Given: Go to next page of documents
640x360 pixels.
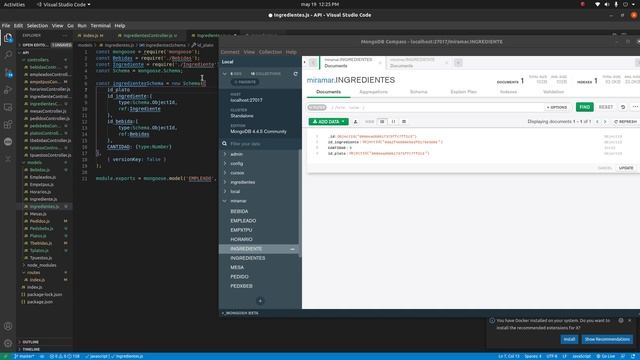Looking at the screenshot, I should pos(605,122).
